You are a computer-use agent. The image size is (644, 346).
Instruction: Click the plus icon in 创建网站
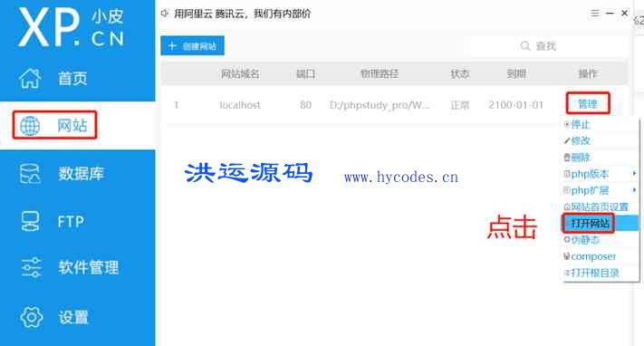pos(172,45)
